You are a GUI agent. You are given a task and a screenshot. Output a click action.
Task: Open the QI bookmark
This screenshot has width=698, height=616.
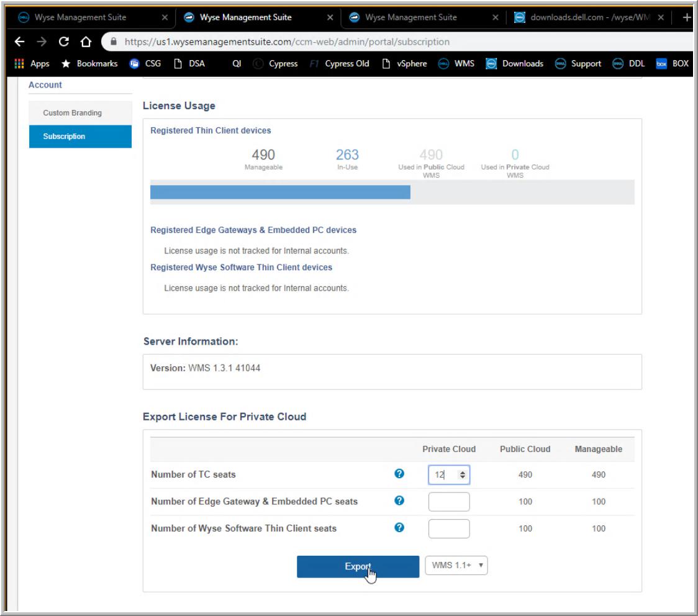point(237,63)
